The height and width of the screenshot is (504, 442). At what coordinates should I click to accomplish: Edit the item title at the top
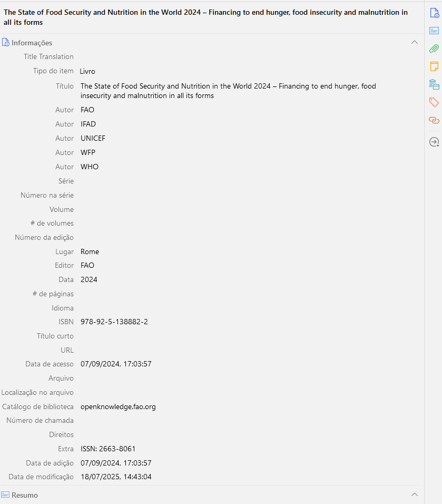click(205, 17)
